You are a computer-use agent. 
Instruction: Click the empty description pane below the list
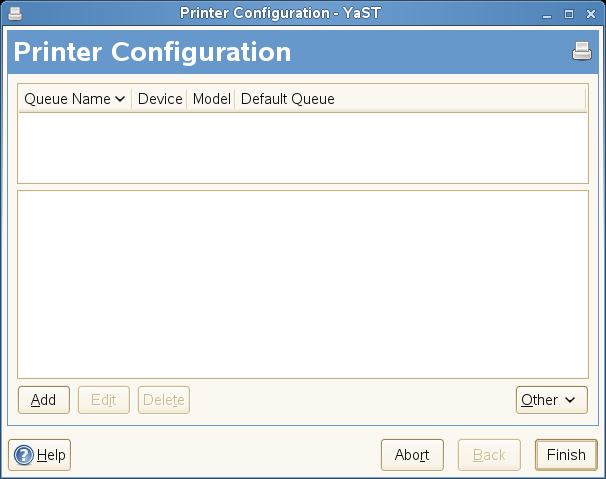coord(302,284)
